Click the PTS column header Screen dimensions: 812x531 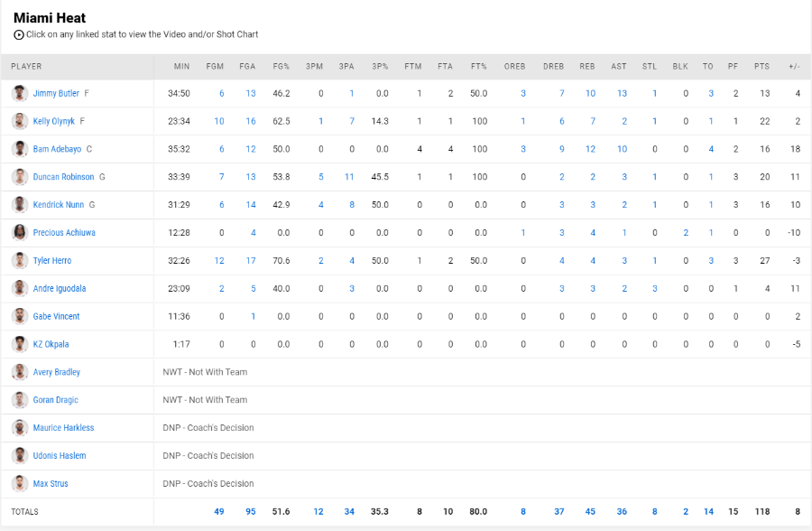click(761, 67)
